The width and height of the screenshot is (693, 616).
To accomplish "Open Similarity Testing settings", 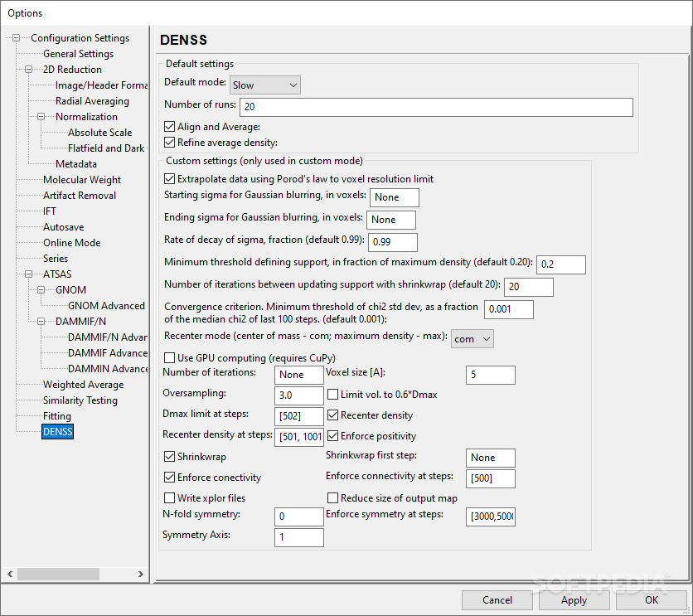I will pyautogui.click(x=80, y=400).
